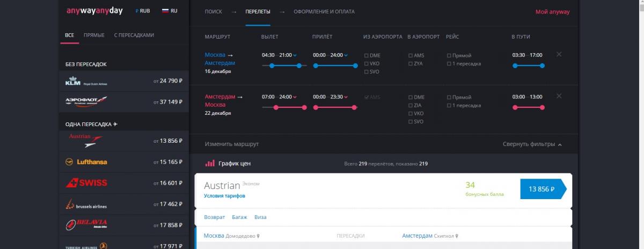Screen dimensions: 644x249
Task: Select the Austrian logo in sidebar
Action: (86, 141)
